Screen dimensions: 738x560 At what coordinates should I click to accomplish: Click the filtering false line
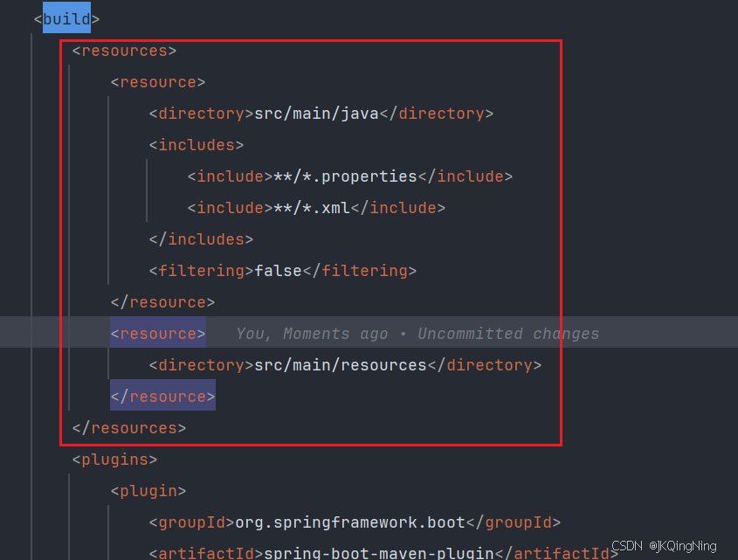(x=282, y=270)
